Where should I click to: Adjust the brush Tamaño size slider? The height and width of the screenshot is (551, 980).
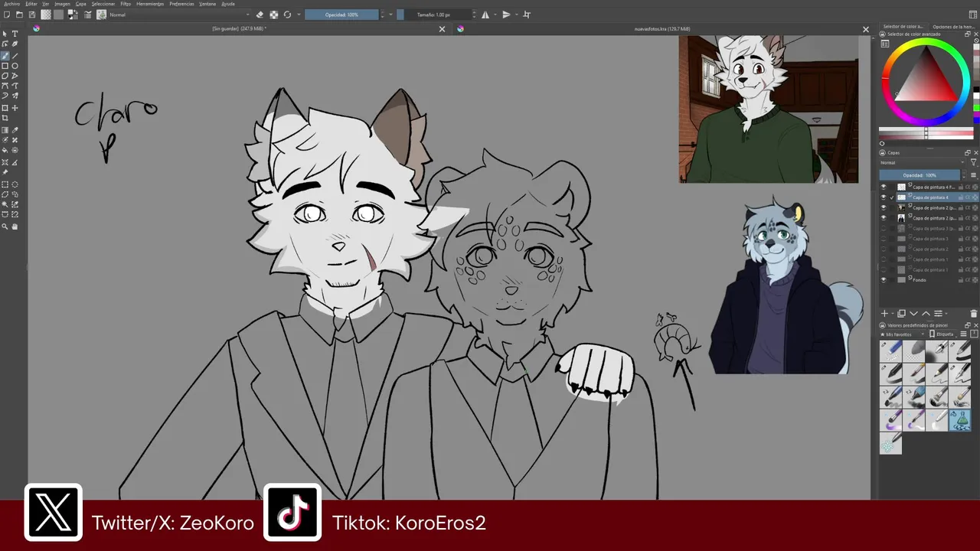pos(433,15)
